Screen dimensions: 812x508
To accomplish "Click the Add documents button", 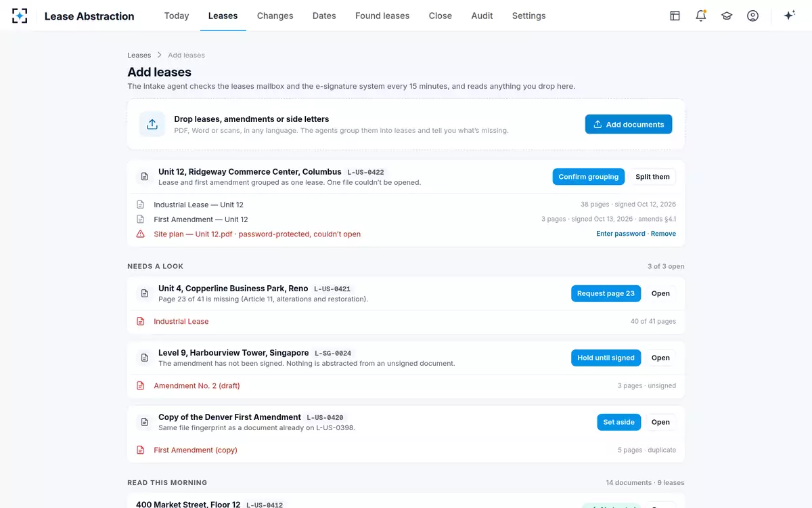I will pos(629,124).
